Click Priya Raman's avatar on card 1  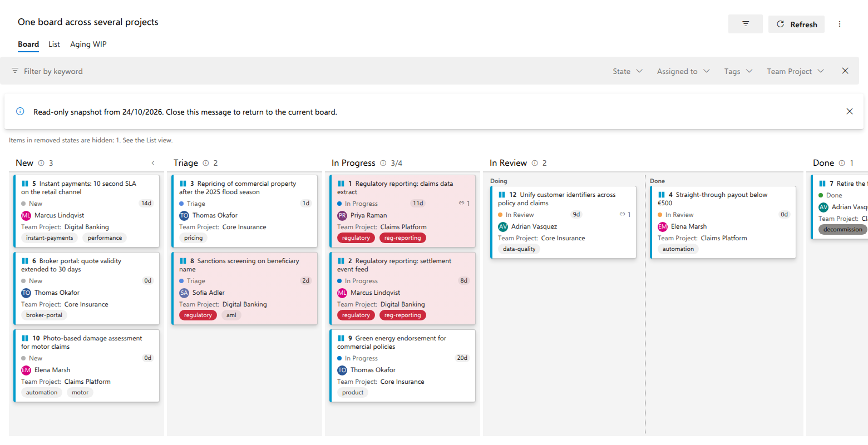coord(342,215)
